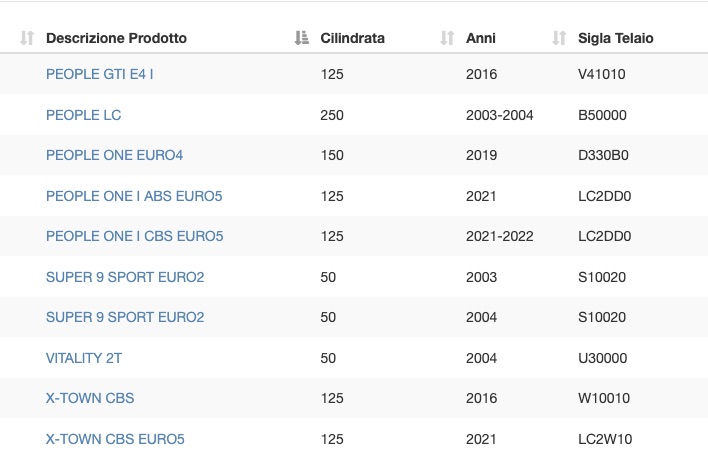Open SUPER 9 SPORT EURO2 link for 2003
708x466 pixels.
pos(125,277)
